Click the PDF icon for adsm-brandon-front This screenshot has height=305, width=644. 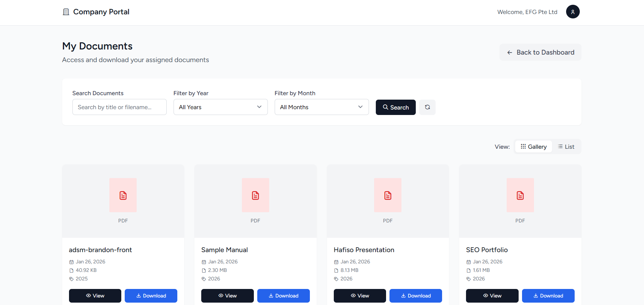pyautogui.click(x=123, y=195)
